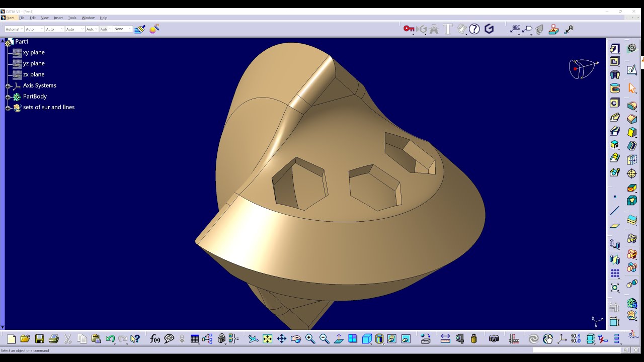Click the Rotate view icon
Screen dimensions: 644x362
tap(296, 339)
